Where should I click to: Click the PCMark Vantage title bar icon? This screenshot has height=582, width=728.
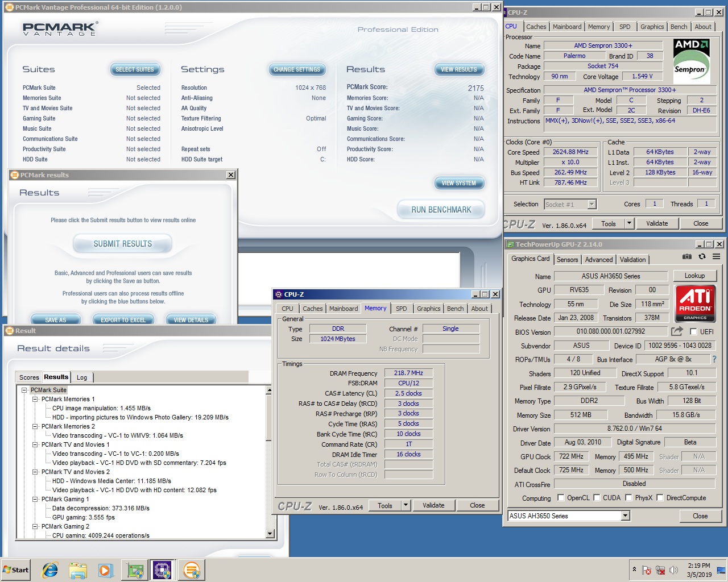tap(9, 7)
